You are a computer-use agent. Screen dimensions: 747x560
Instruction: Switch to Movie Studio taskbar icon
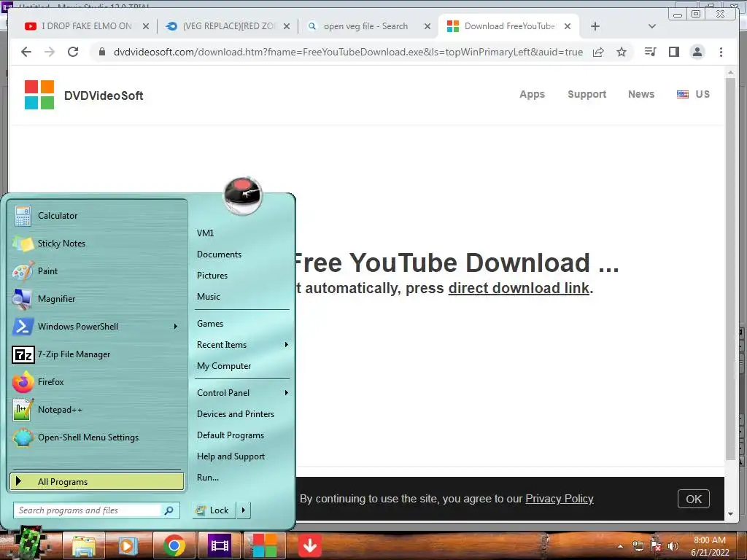pos(219,545)
